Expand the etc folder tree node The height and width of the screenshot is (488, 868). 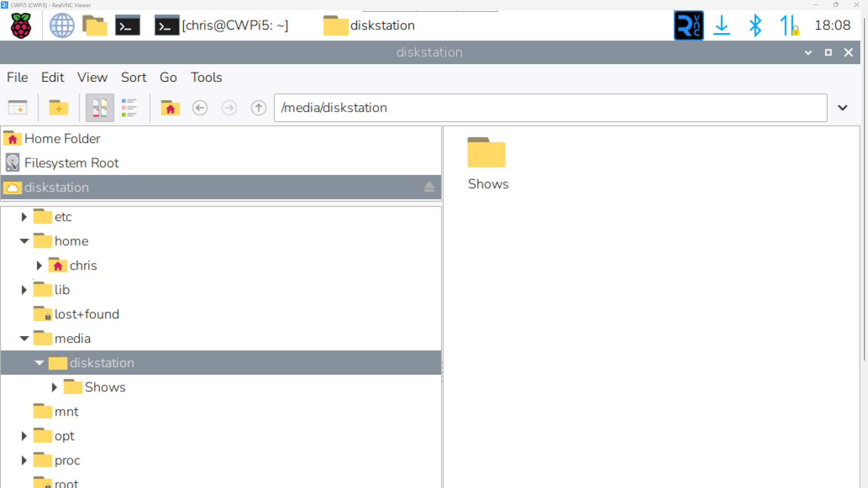pyautogui.click(x=24, y=217)
